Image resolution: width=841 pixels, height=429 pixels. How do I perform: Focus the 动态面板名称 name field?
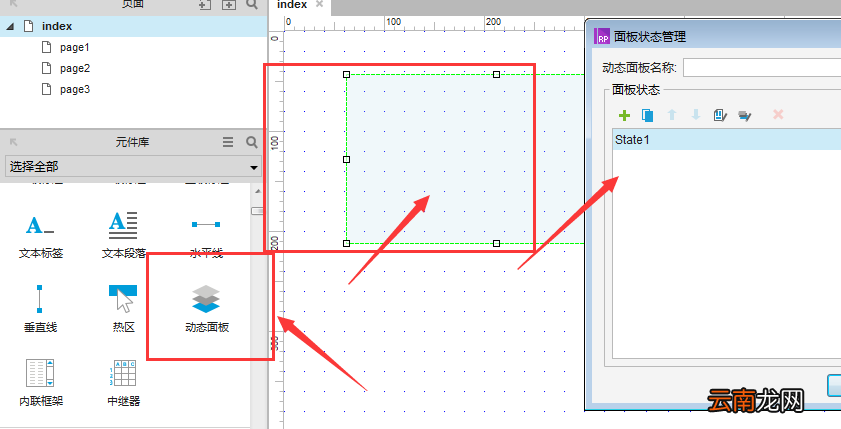pos(762,68)
